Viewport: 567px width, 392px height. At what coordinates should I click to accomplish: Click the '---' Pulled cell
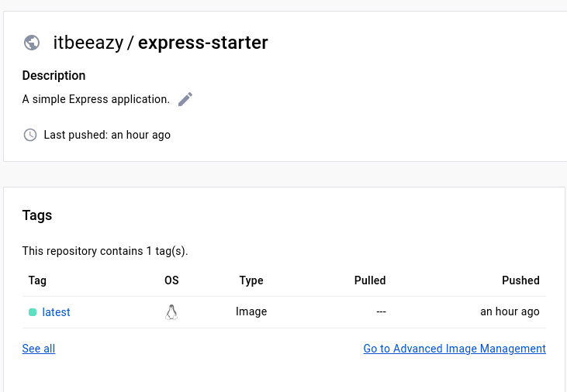tap(381, 311)
